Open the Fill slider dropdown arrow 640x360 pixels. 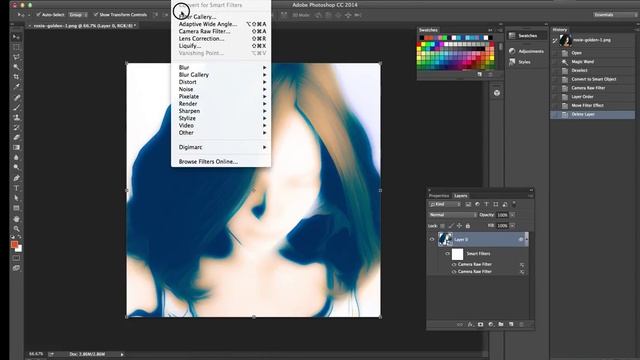[x=512, y=226]
